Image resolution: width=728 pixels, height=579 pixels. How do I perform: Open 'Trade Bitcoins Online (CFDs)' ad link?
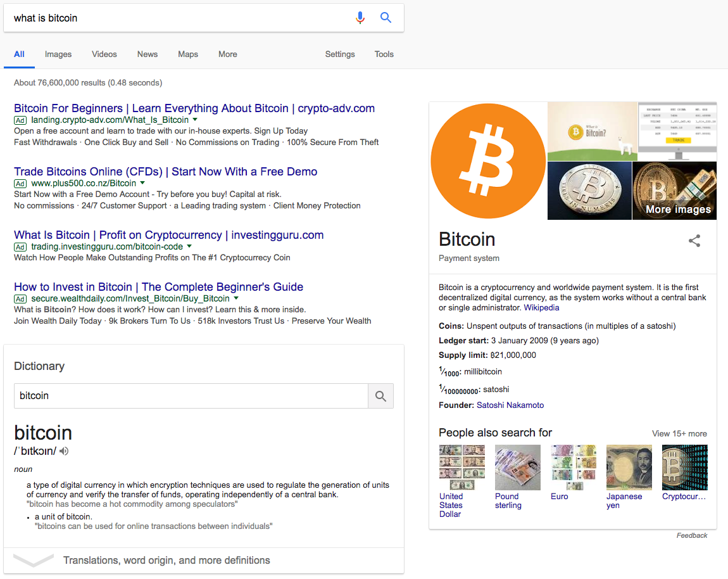tap(166, 172)
